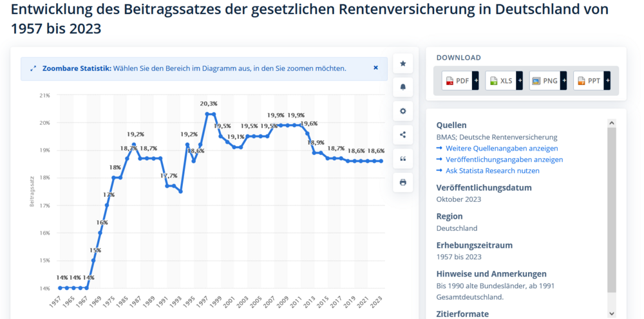Image resolution: width=644 pixels, height=319 pixels.
Task: Expand the plus next to PPT
Action: click(x=607, y=81)
